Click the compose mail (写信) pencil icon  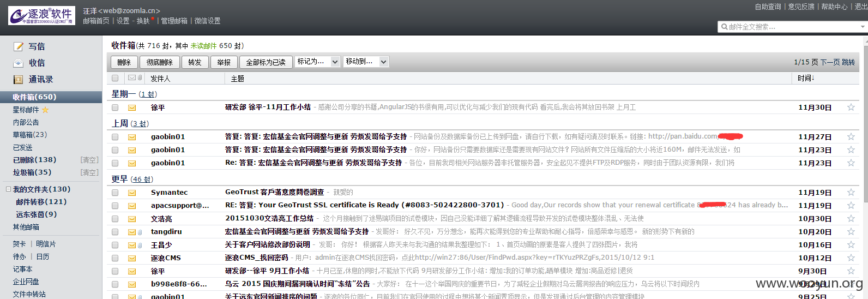[19, 47]
